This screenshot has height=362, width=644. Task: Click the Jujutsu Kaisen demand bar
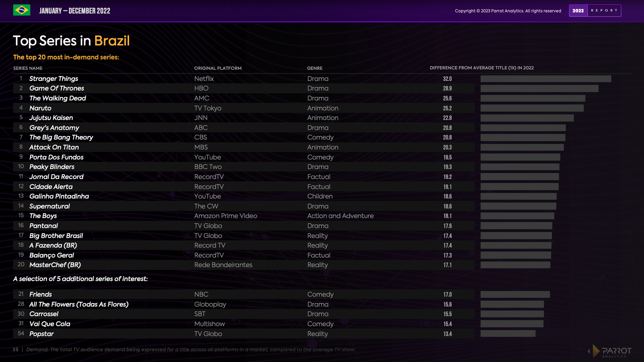527,118
